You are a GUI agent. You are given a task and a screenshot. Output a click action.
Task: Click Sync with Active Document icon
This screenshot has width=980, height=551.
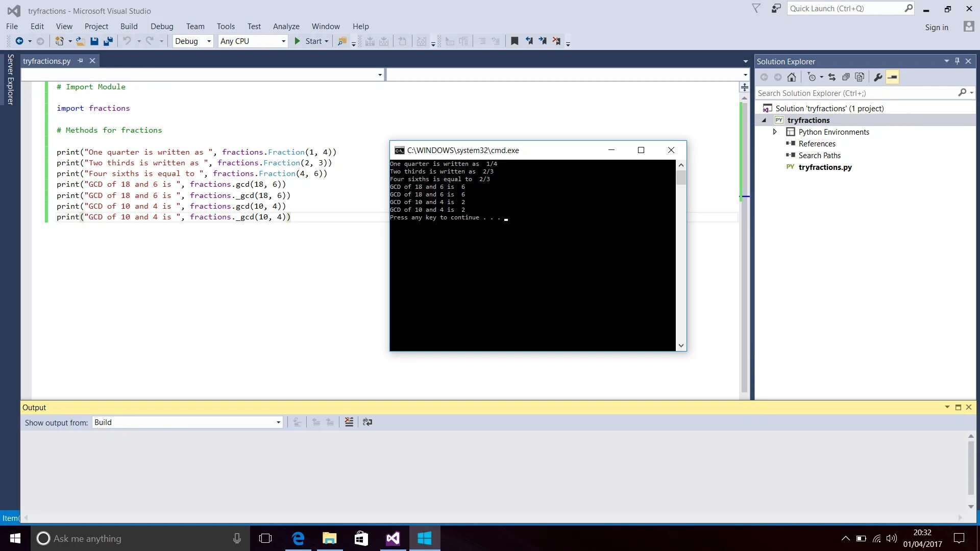832,78
